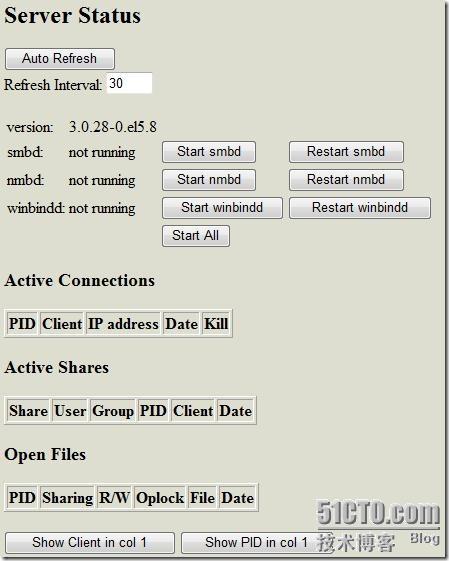Click the Group column header in Active Shares

(x=113, y=410)
